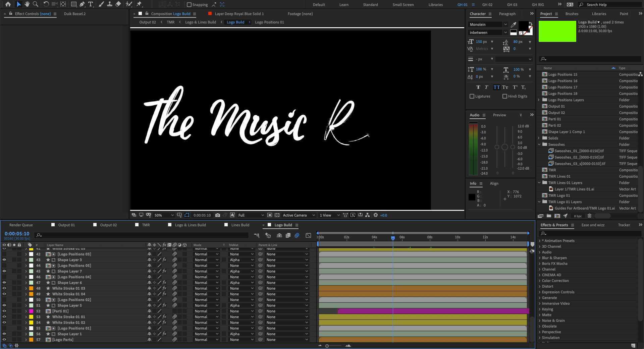Viewport: 644px width, 349px height.
Task: Check the Ligatures checkbox
Action: coord(472,96)
